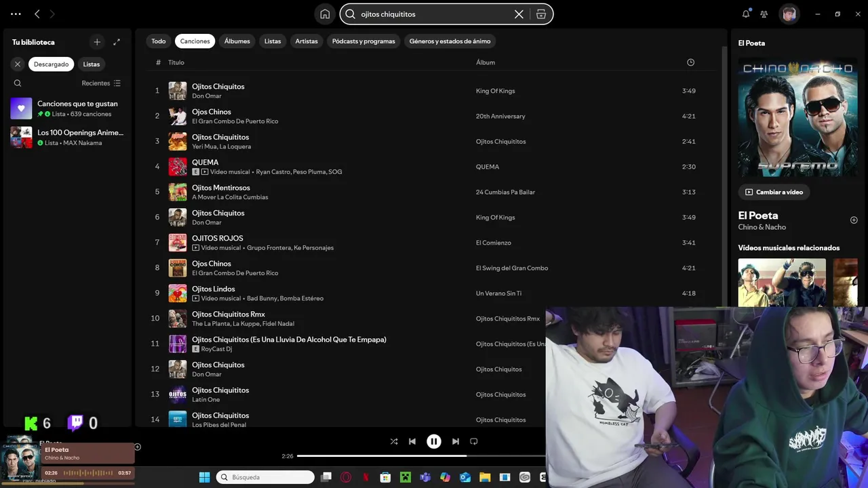Select the Artistas search tab
The image size is (868, 488).
click(x=307, y=41)
